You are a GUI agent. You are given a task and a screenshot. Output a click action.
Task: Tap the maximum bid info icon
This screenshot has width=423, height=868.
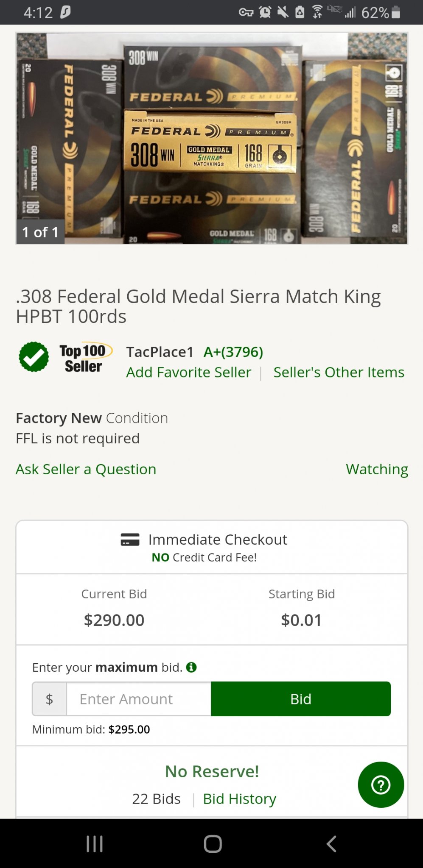(x=191, y=668)
